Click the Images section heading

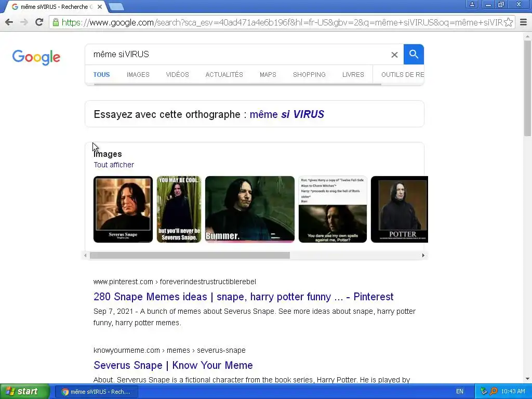108,154
